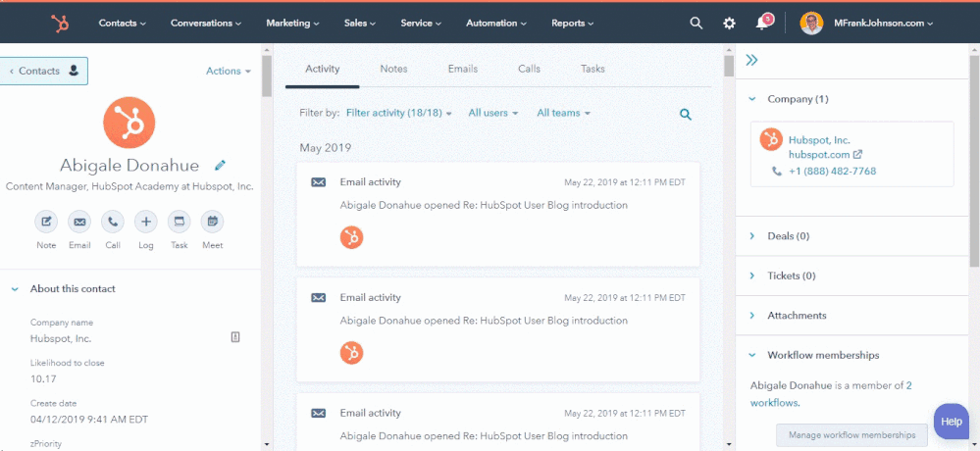Switch to the Calls tab

(530, 69)
